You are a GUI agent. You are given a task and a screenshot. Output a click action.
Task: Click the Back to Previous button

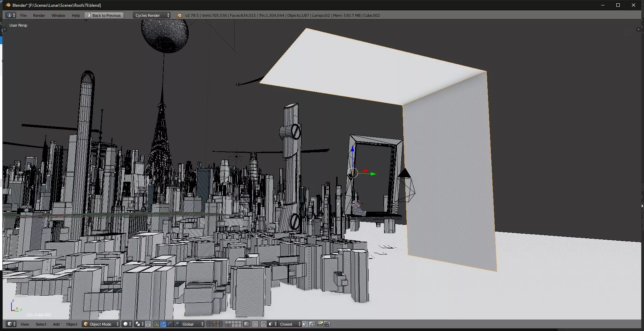point(104,15)
